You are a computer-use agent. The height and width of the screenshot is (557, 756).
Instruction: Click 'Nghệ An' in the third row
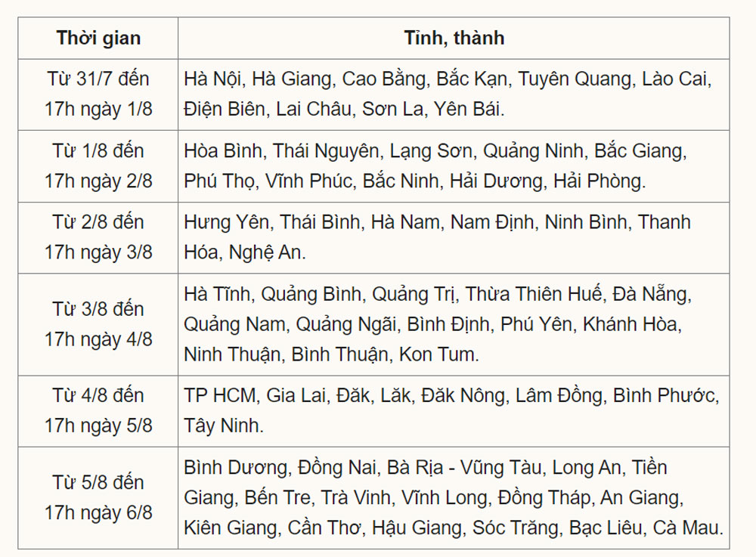click(x=266, y=252)
